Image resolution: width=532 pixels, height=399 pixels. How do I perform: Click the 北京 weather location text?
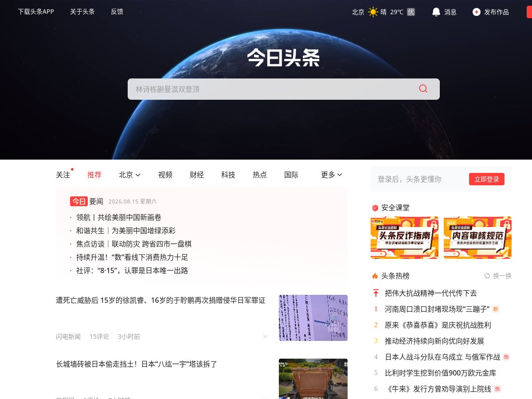[358, 12]
